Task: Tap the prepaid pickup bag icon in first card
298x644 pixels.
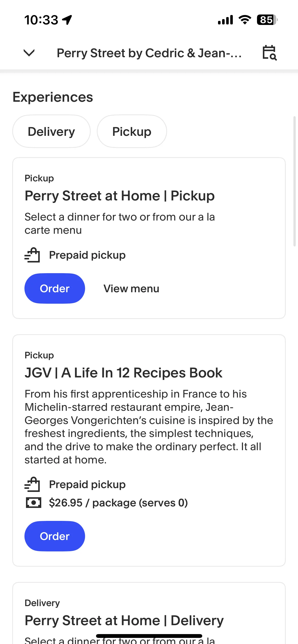Action: 32,255
